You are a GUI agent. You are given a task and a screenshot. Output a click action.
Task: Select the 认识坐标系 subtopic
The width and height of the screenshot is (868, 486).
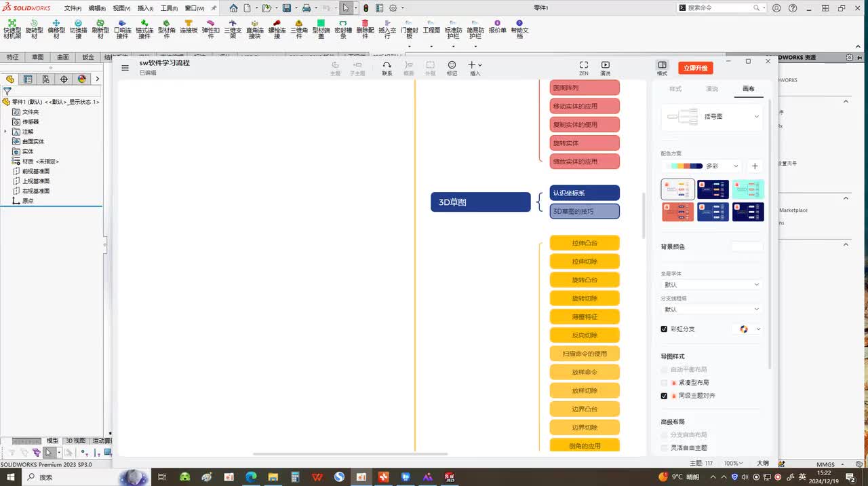(585, 193)
